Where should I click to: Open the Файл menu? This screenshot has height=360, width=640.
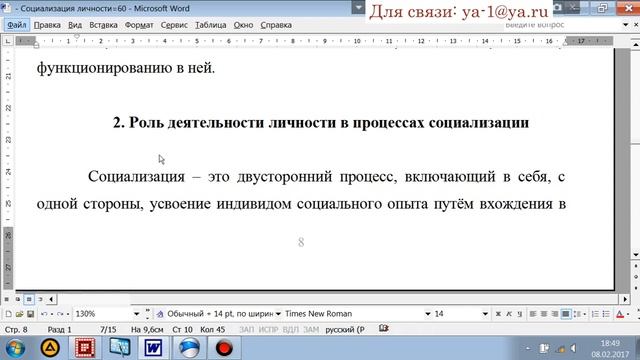17,25
